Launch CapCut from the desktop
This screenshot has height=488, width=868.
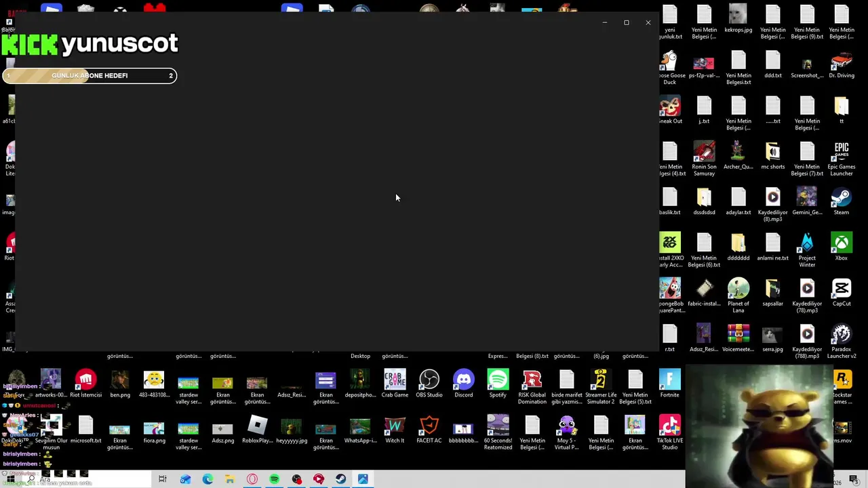point(841,293)
